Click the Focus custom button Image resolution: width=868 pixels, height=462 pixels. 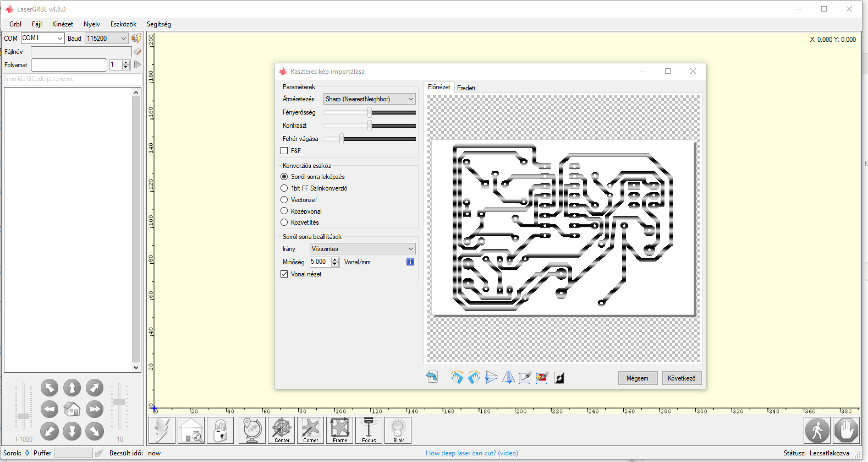pyautogui.click(x=369, y=430)
